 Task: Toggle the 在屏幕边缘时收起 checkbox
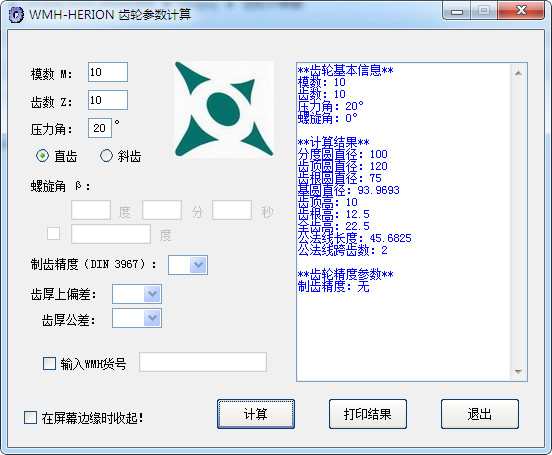pos(30,418)
